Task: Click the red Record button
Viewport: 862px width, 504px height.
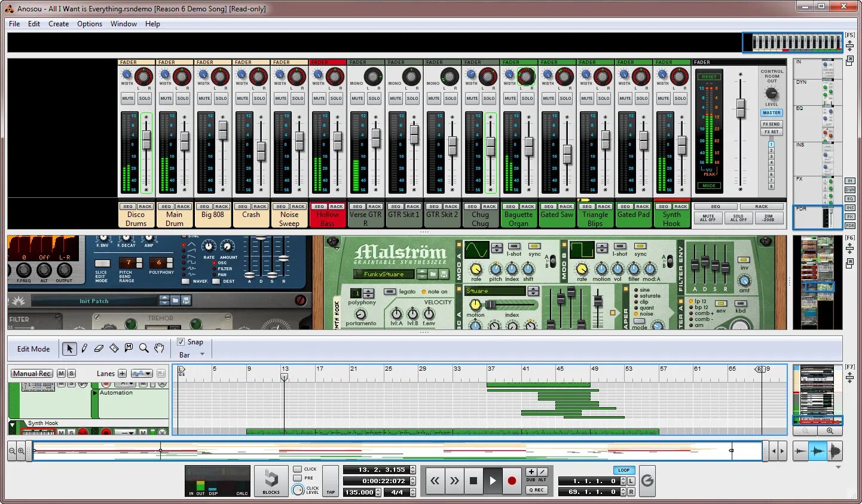Action: (512, 481)
